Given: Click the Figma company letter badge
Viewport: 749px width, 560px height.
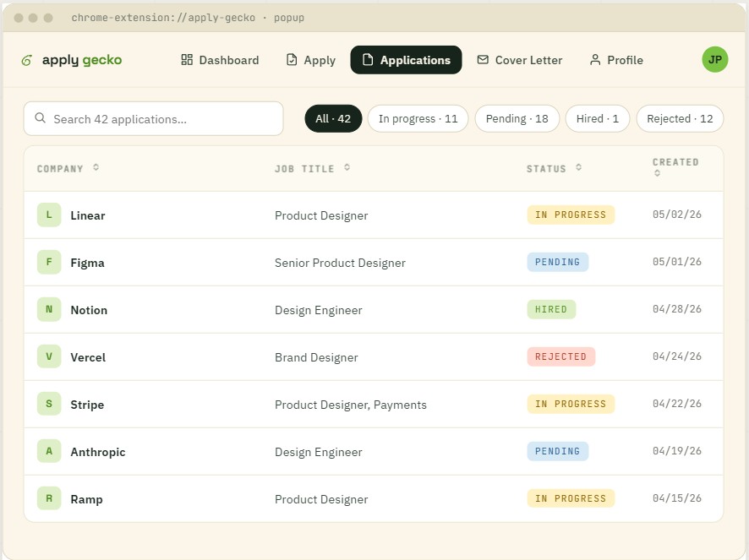Looking at the screenshot, I should pos(49,262).
